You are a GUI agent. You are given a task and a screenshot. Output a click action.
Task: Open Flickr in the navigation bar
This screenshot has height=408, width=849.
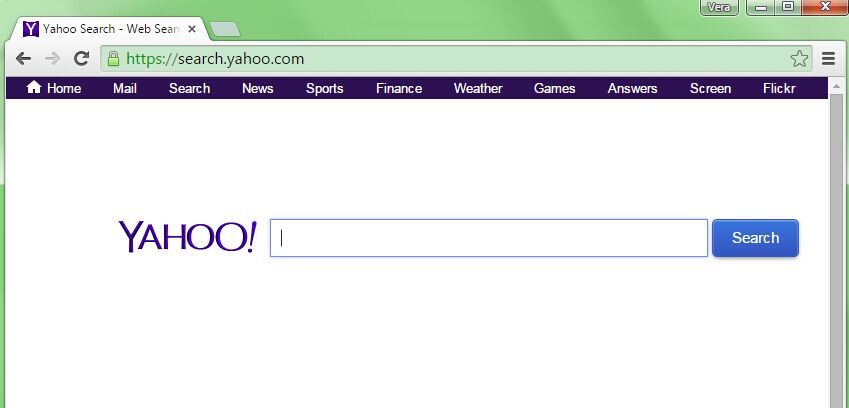click(x=779, y=88)
